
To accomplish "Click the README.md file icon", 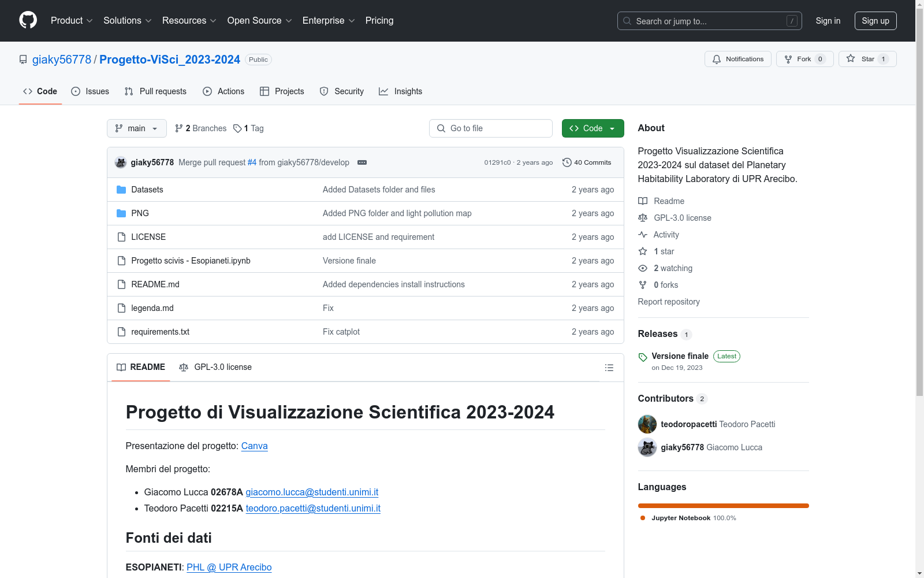I will [121, 284].
